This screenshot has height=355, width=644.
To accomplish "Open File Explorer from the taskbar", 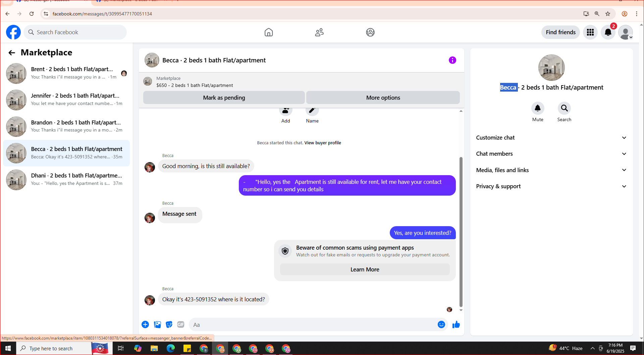I will click(x=154, y=348).
